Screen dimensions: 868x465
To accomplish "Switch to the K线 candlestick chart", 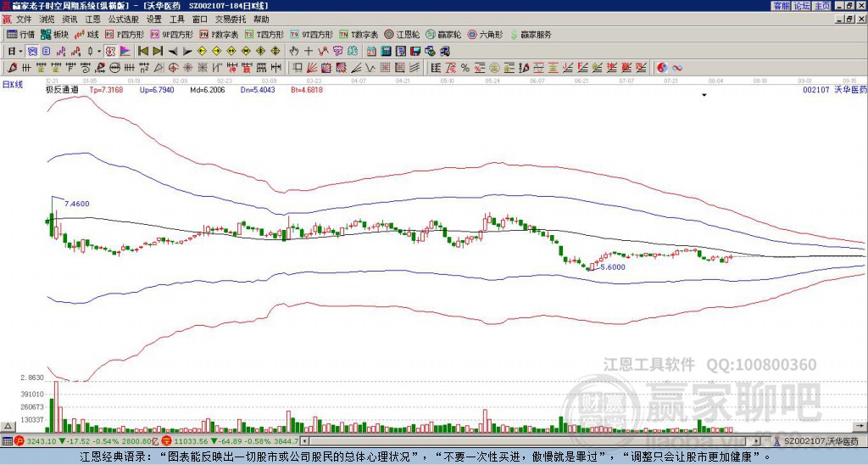I will [x=86, y=34].
